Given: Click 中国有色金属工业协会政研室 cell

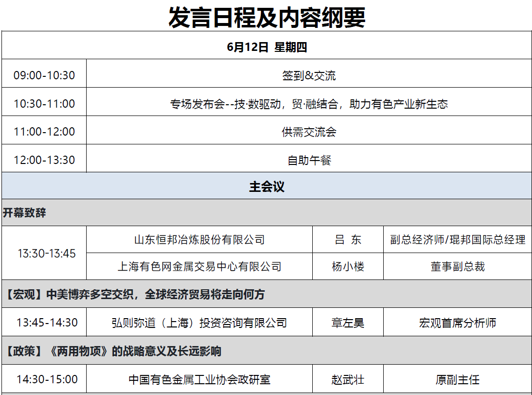Looking at the screenshot, I should tap(200, 379).
